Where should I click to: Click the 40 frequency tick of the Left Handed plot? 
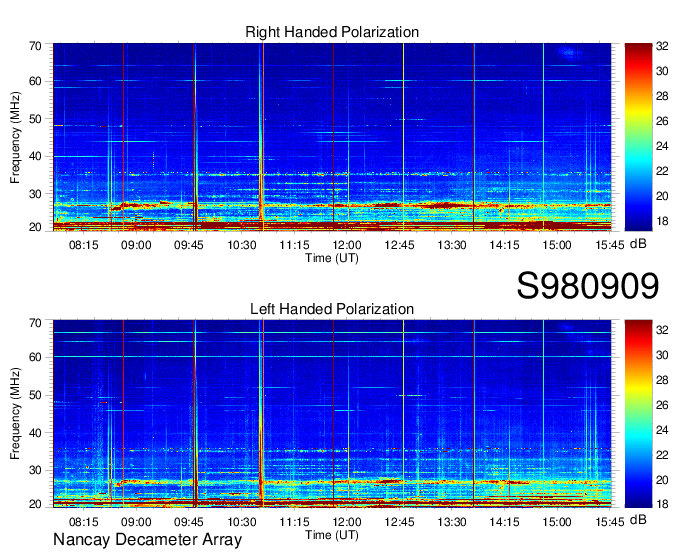coord(35,433)
